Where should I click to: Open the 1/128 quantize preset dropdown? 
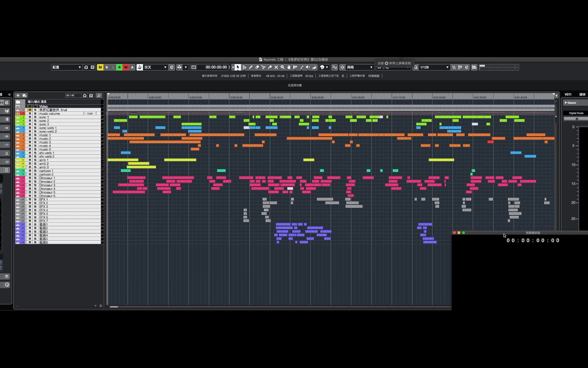[x=434, y=67]
